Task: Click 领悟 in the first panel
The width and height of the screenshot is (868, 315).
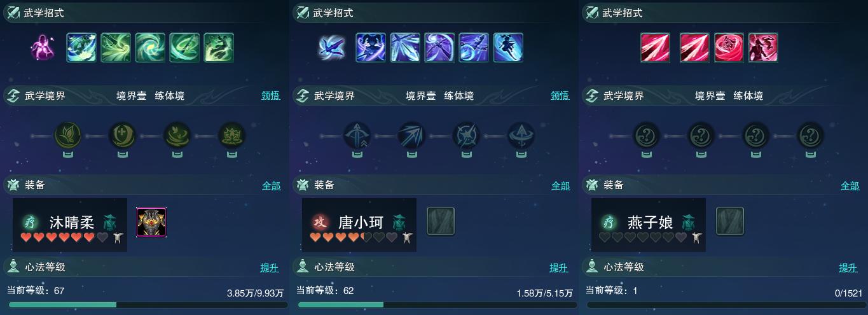Action: point(270,96)
